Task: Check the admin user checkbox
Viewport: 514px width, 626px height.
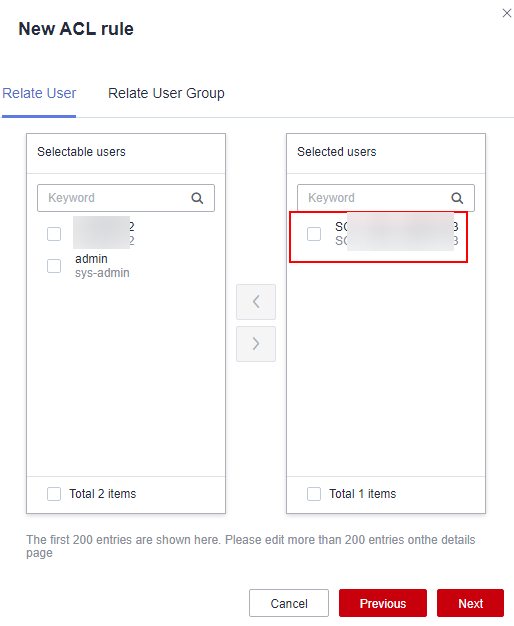Action: [x=54, y=266]
